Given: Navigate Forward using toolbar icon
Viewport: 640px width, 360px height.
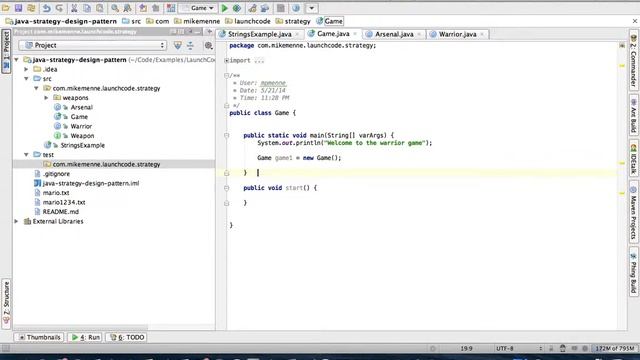Looking at the screenshot, I should tap(156, 8).
